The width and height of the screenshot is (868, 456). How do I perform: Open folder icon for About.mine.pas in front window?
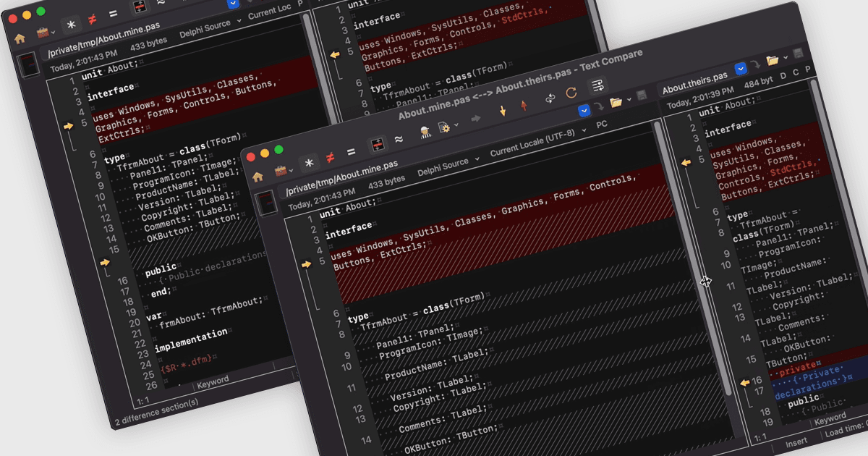616,104
